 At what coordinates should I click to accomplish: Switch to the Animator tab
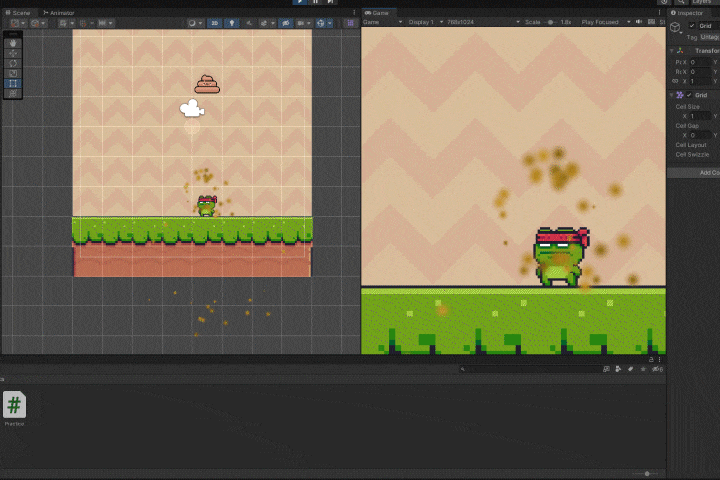coord(59,13)
